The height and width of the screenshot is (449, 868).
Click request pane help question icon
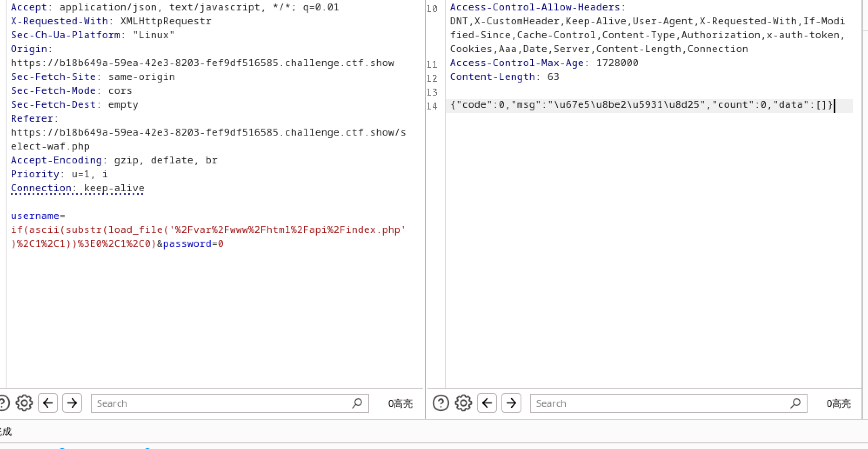(x=3, y=403)
